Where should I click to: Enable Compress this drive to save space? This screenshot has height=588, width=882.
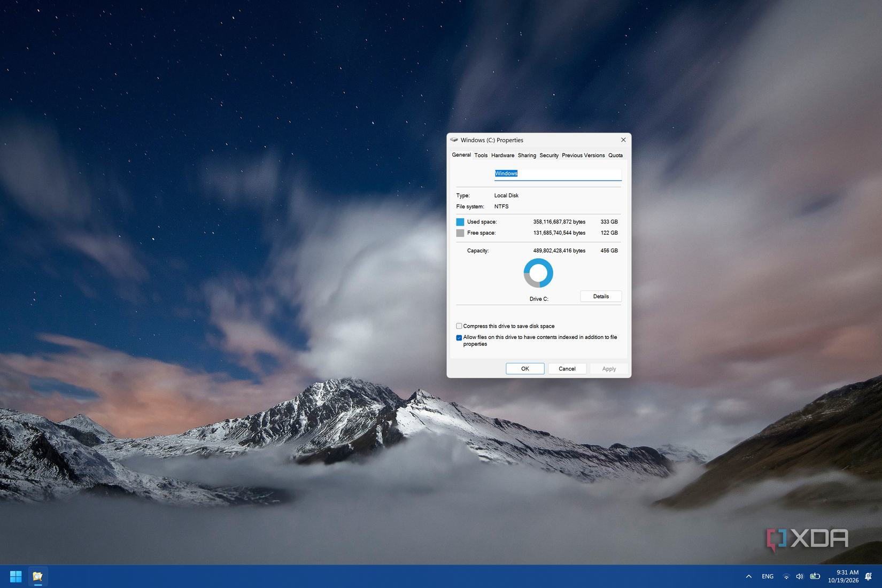coord(459,326)
